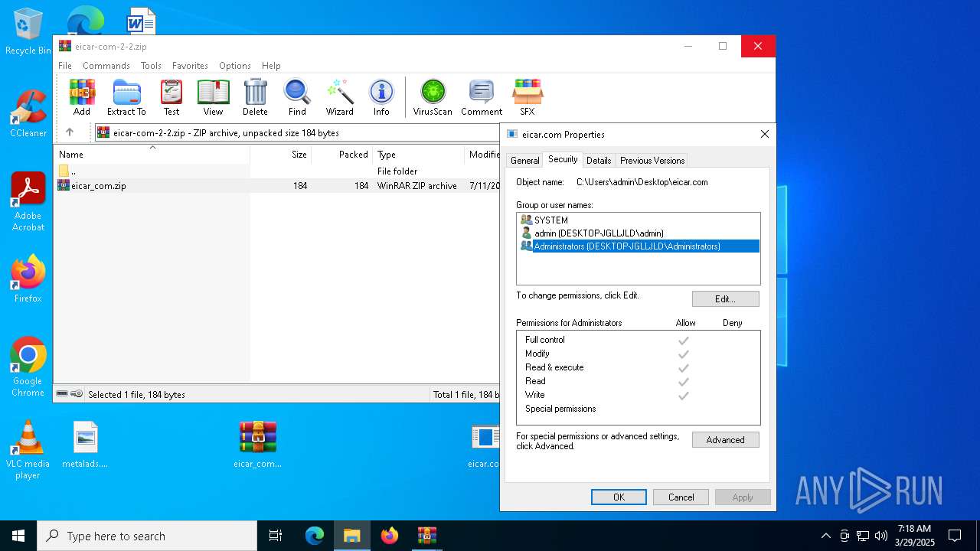This screenshot has width=980, height=551.
Task: Switch to the Previous Versions tab
Action: (x=652, y=160)
